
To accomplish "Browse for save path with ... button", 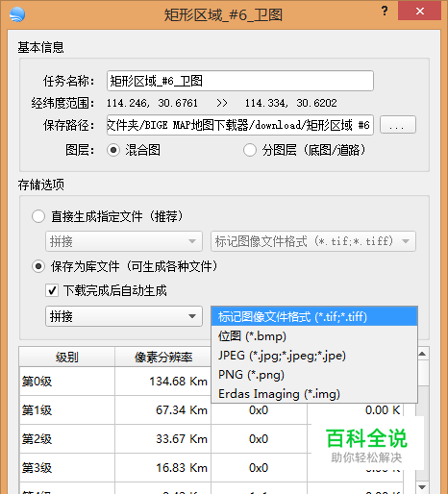I will (398, 125).
